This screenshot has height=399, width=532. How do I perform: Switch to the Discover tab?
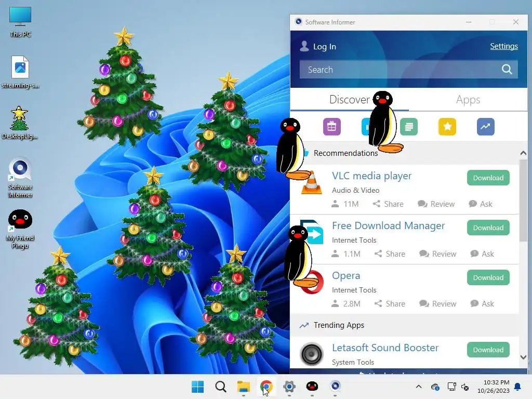[x=350, y=99]
